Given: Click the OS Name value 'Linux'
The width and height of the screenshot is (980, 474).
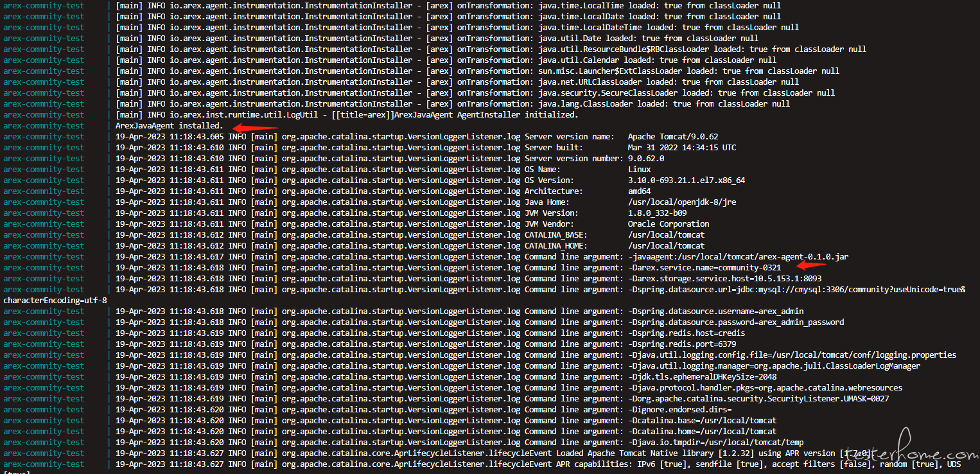Looking at the screenshot, I should 639,169.
